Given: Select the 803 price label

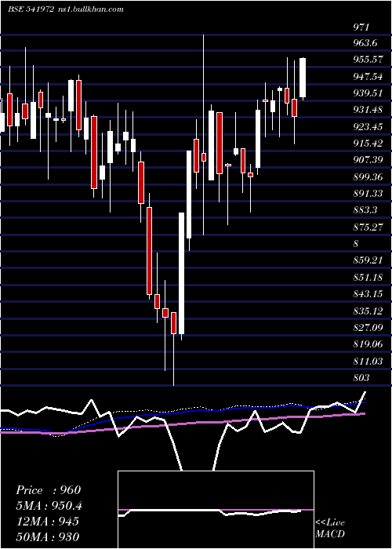Looking at the screenshot, I should click(361, 378).
